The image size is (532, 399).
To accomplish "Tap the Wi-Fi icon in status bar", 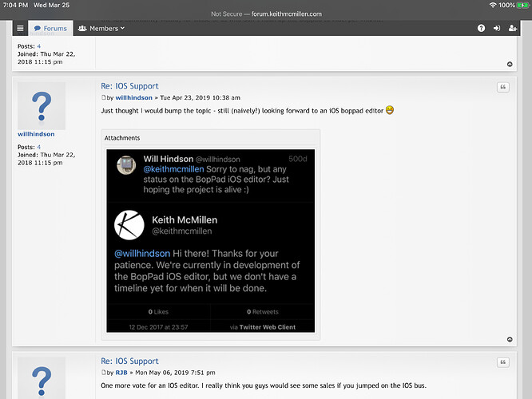I will pos(493,5).
